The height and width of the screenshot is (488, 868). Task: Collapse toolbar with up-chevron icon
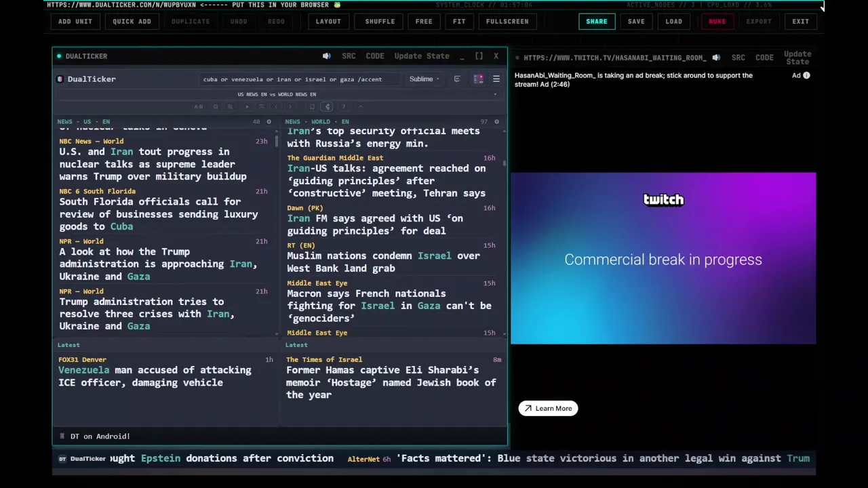(361, 106)
